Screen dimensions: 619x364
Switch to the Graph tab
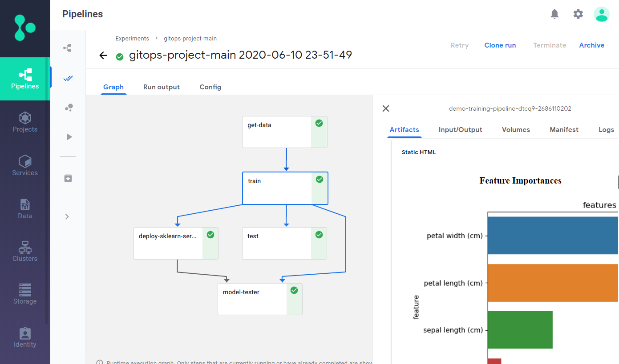(113, 87)
